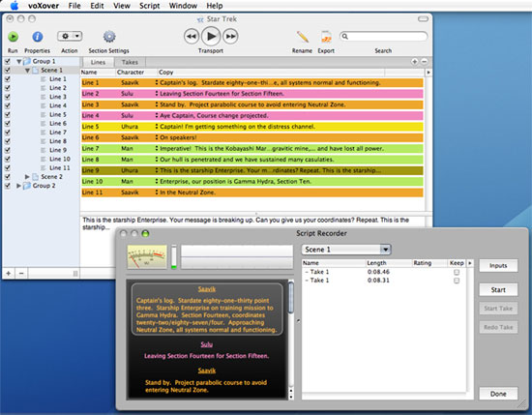Click in the Search field

[x=383, y=37]
